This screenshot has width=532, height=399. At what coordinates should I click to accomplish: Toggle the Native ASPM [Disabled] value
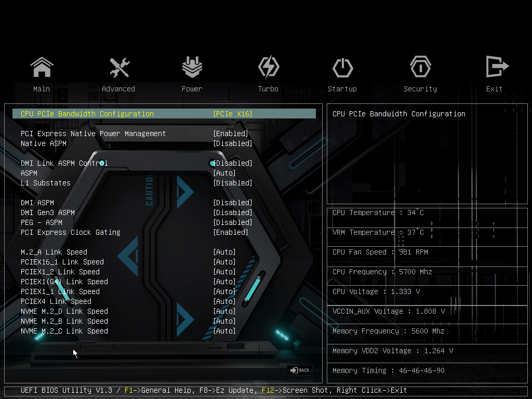click(233, 143)
